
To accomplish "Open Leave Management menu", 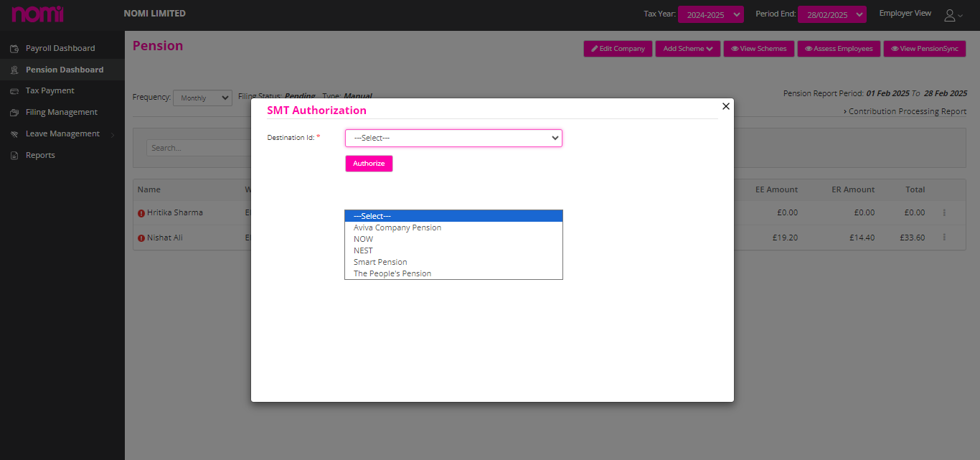I will [62, 134].
